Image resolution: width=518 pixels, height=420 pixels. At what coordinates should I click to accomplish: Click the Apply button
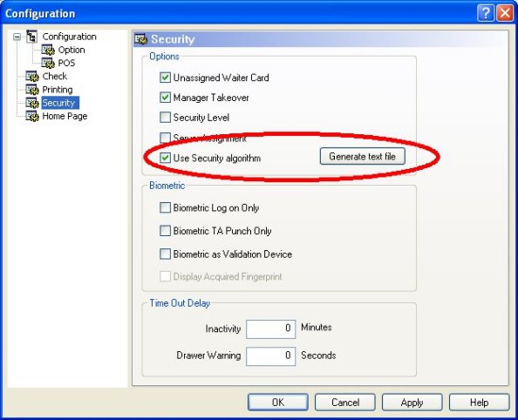(x=412, y=403)
